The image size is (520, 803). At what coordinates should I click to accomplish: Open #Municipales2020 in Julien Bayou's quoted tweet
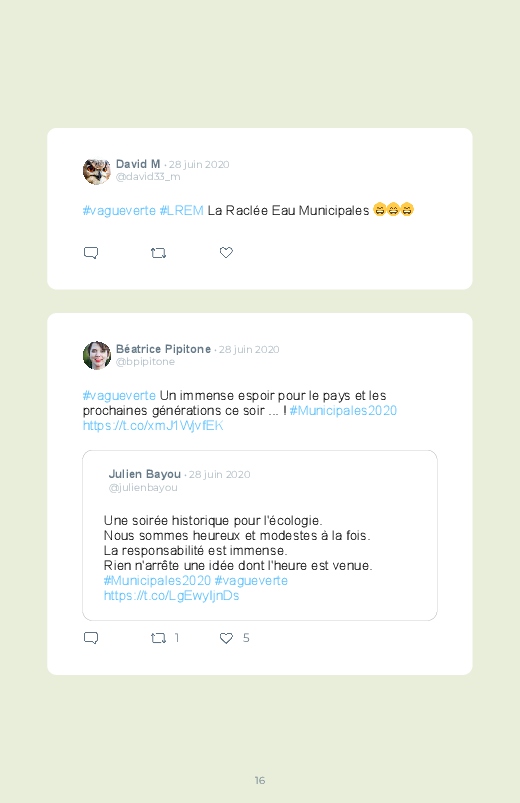point(157,581)
